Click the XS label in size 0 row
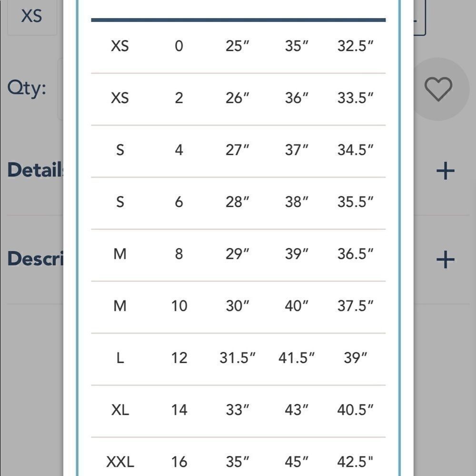Image resolution: width=476 pixels, height=476 pixels. tap(120, 46)
